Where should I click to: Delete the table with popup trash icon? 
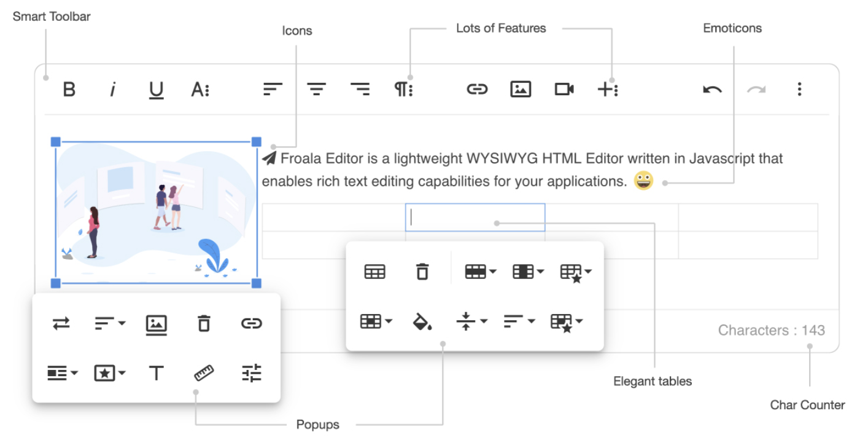point(422,271)
